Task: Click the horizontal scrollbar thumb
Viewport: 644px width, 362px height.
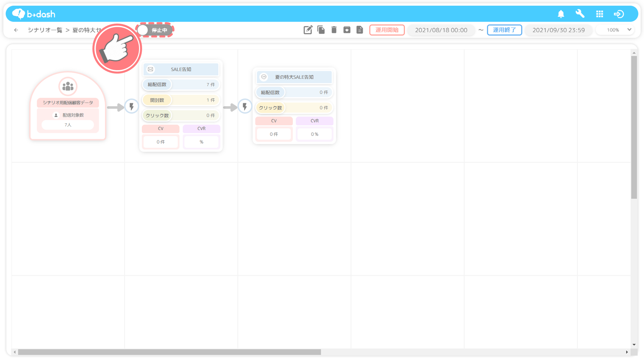Action: tap(169, 352)
